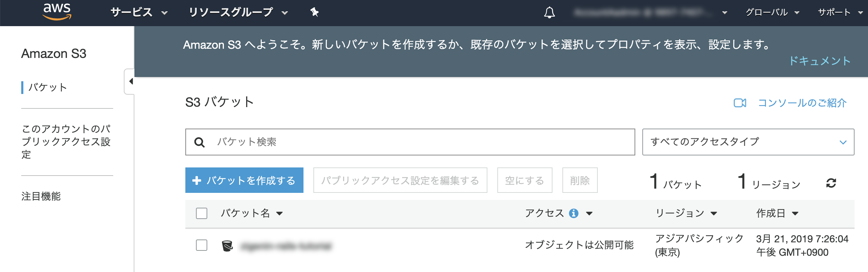Toggle the select-all checkbox in header

coord(202,213)
